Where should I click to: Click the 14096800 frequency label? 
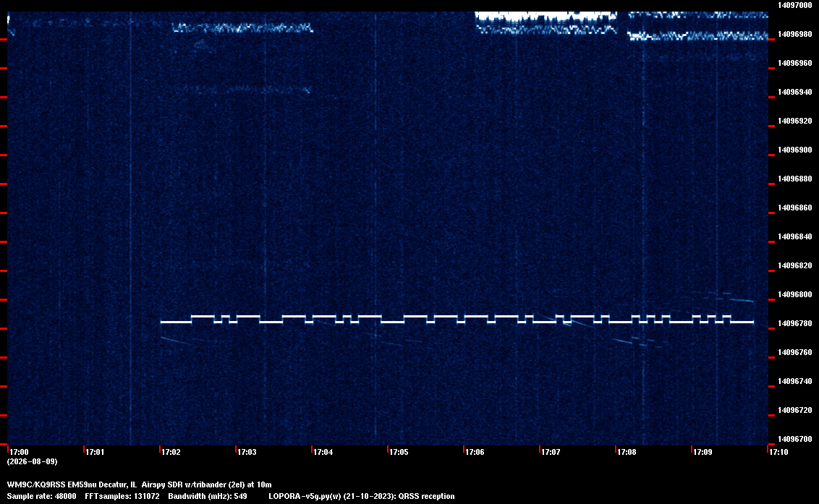[x=795, y=294]
